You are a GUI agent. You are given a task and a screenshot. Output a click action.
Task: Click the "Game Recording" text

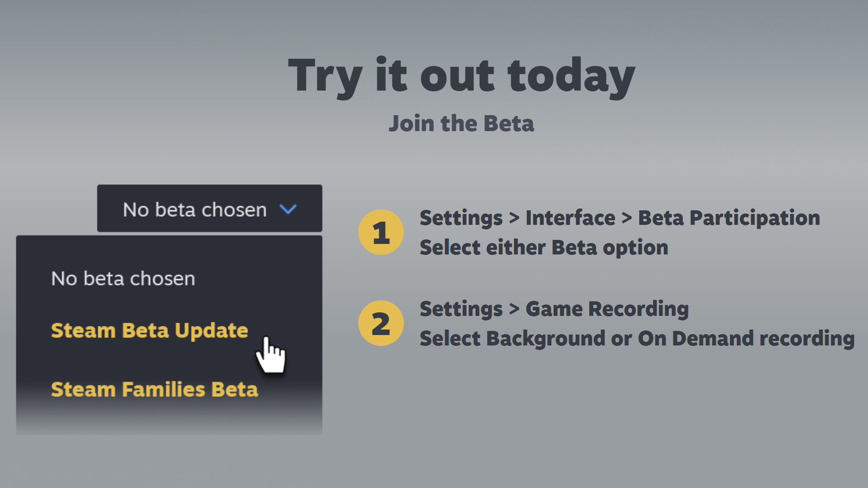coord(607,310)
